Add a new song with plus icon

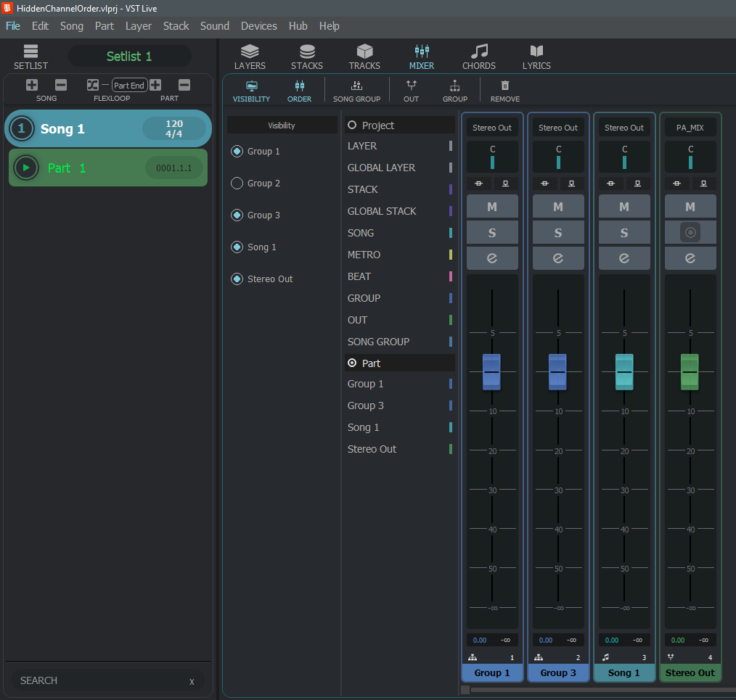pos(32,85)
